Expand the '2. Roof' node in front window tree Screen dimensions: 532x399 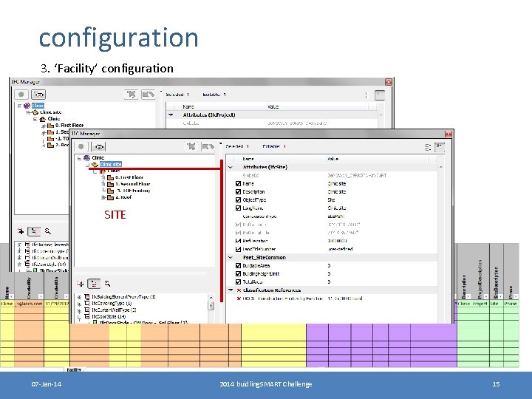click(103, 197)
